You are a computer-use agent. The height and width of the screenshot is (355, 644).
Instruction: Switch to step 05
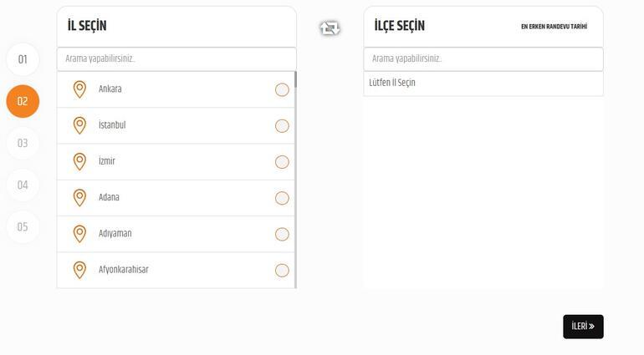[x=23, y=226]
